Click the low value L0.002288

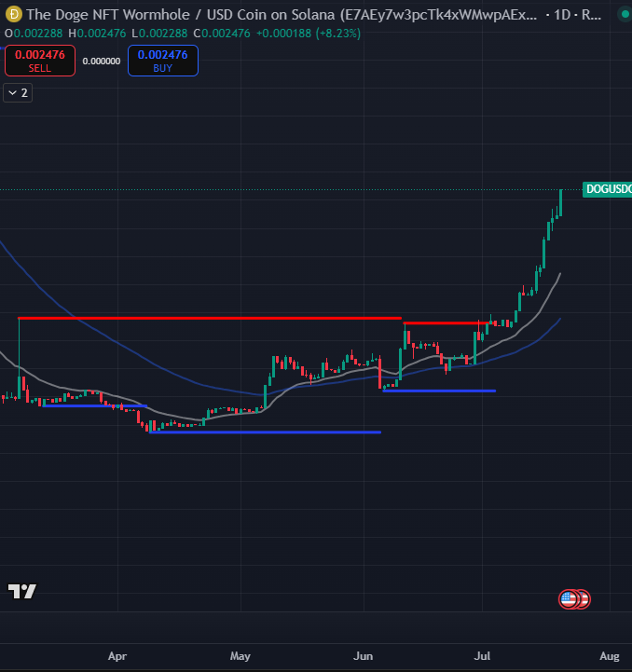pos(159,34)
